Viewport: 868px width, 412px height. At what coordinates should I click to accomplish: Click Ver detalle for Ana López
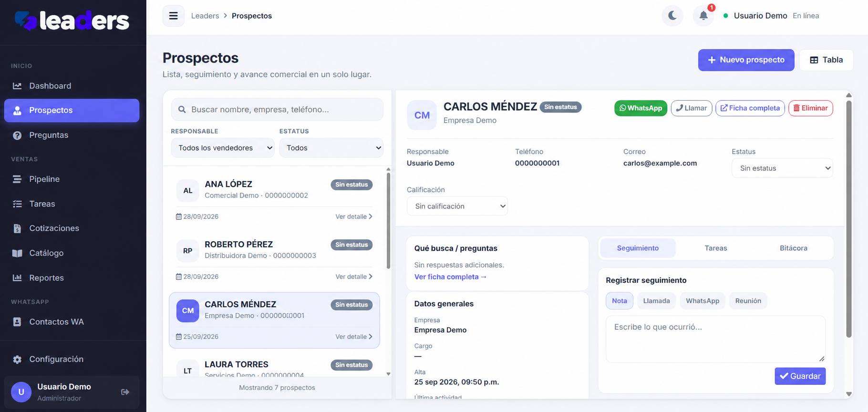pyautogui.click(x=354, y=216)
